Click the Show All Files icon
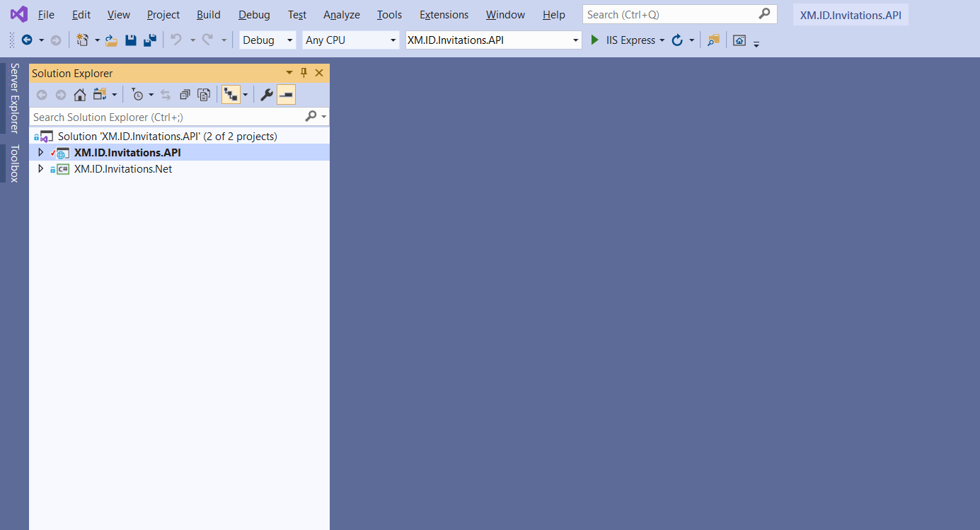The width and height of the screenshot is (980, 530). 204,94
